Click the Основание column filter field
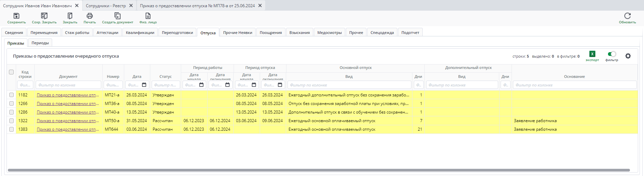 [574, 85]
